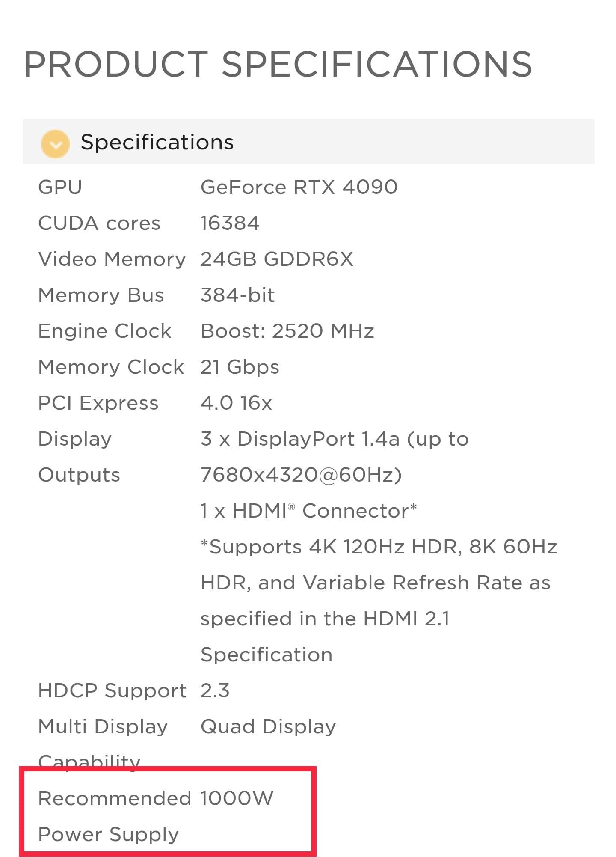This screenshot has width=616, height=857.
Task: Click the 384-bit value
Action: click(x=237, y=295)
